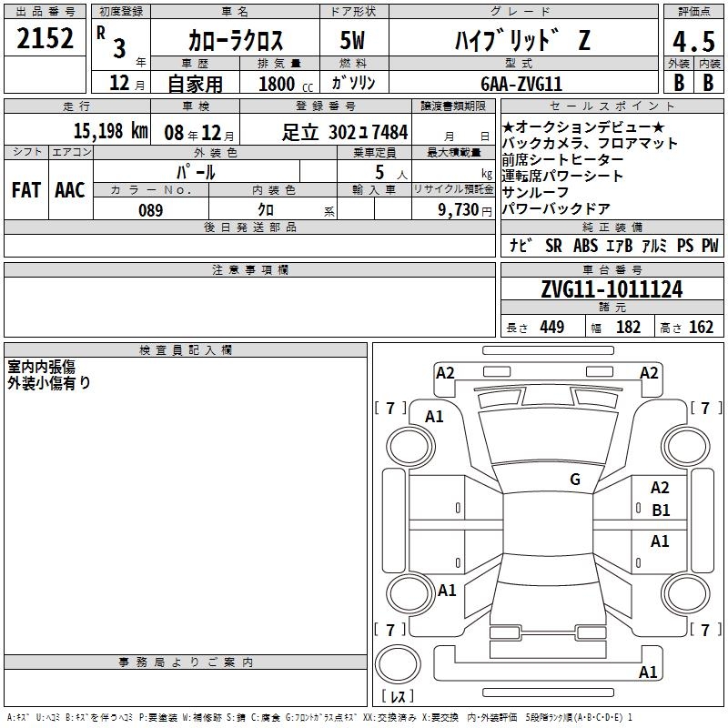
Task: Click the PS equipment label
Action: (685, 246)
